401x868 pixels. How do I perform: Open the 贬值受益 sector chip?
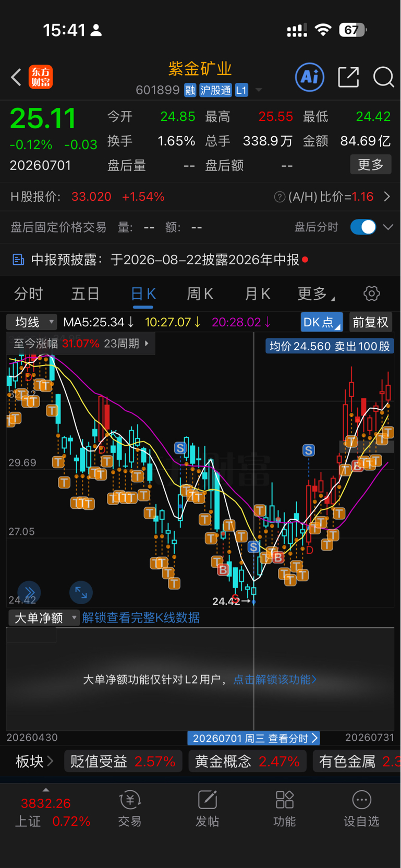click(123, 761)
